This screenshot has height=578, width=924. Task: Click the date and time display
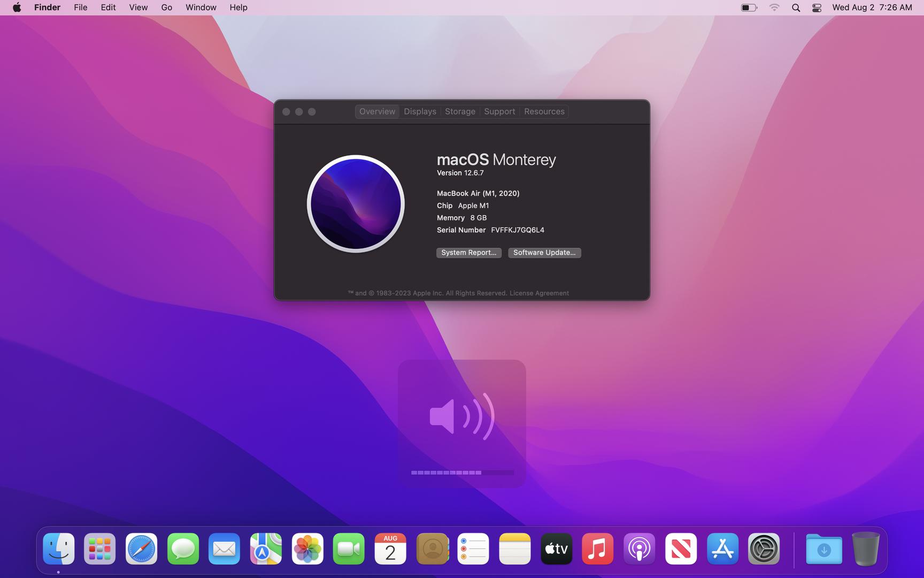click(872, 7)
